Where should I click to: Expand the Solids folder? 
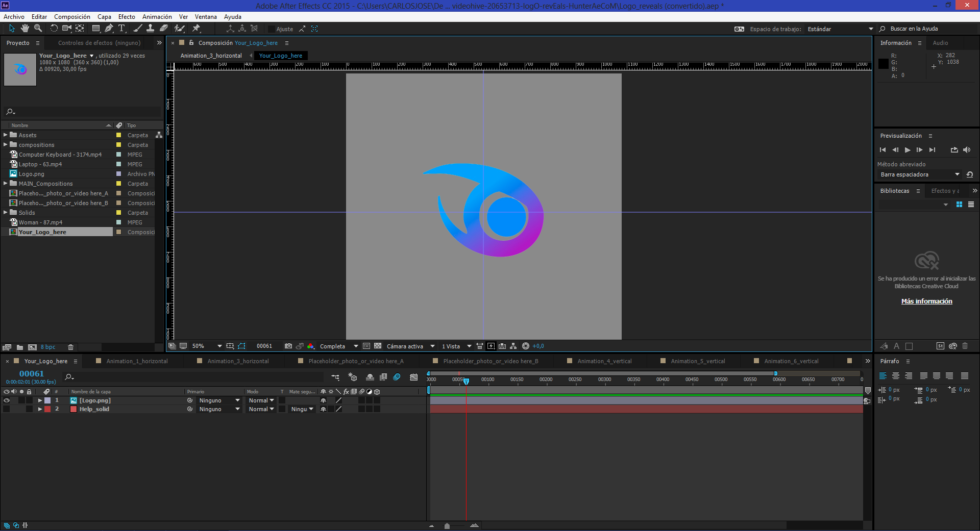(x=6, y=213)
